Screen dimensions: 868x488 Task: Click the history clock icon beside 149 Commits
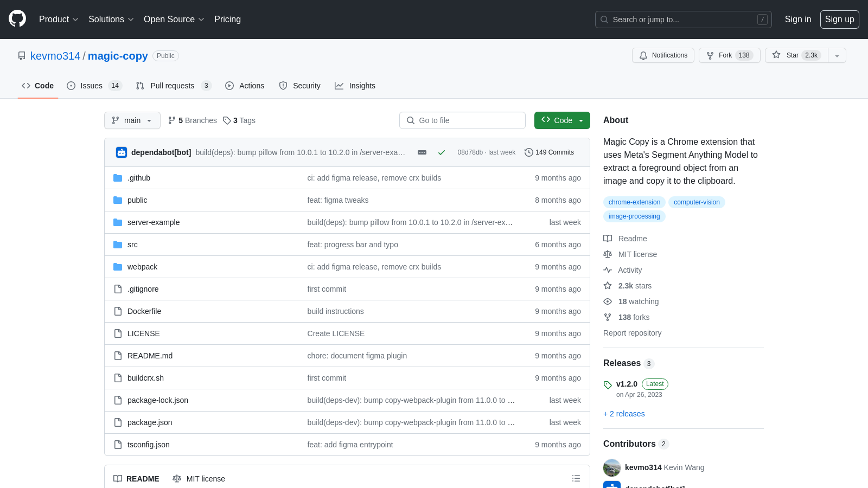tap(529, 152)
